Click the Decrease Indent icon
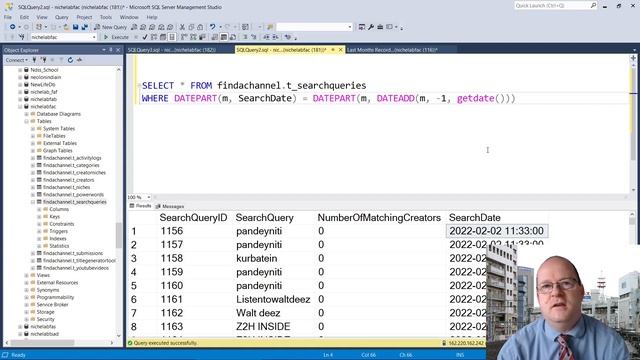Screen dimensions: 640x360 point(266,37)
